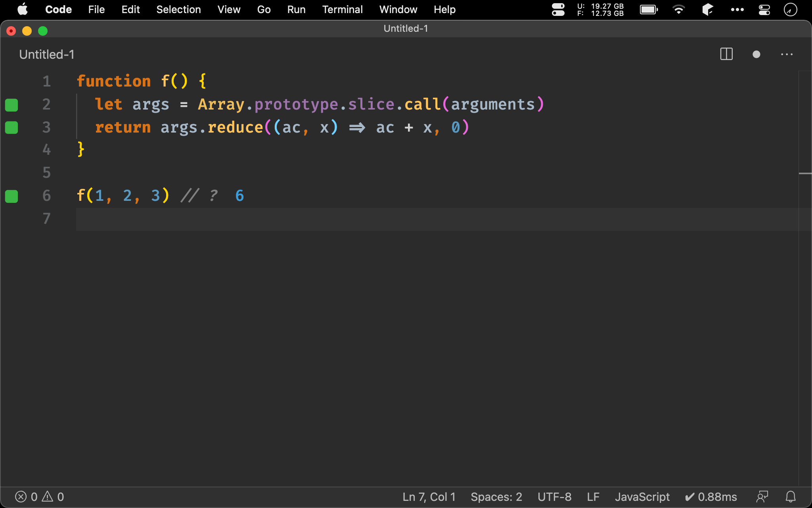Click the green coverage marker on line 6
Image resolution: width=812 pixels, height=508 pixels.
[11, 196]
